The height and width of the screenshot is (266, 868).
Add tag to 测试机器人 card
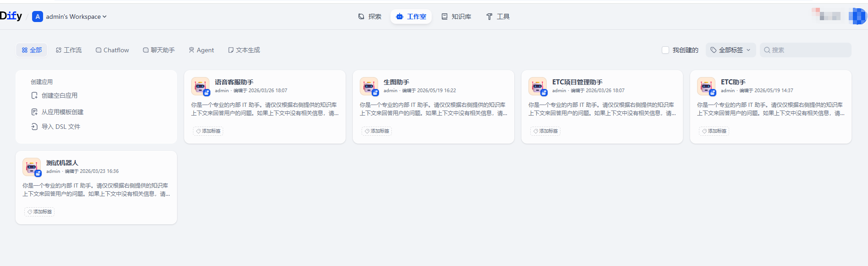click(x=39, y=212)
